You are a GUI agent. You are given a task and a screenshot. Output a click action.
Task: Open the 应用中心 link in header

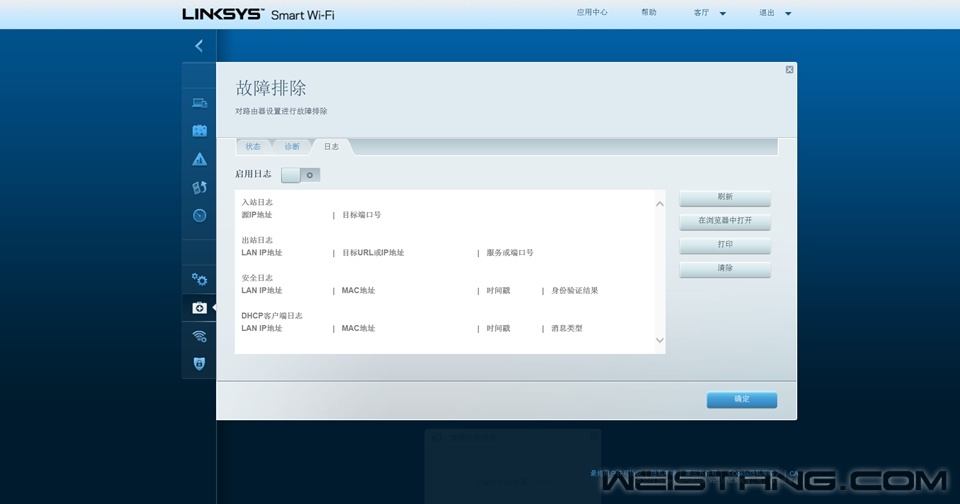[x=592, y=13]
